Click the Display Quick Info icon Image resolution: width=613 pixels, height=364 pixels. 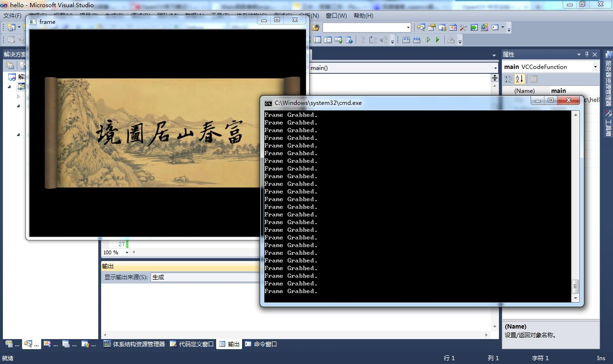point(338,40)
